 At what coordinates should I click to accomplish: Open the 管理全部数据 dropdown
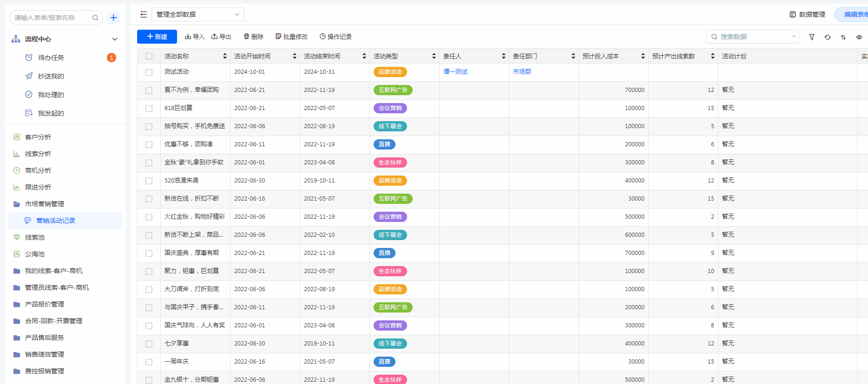pyautogui.click(x=197, y=14)
